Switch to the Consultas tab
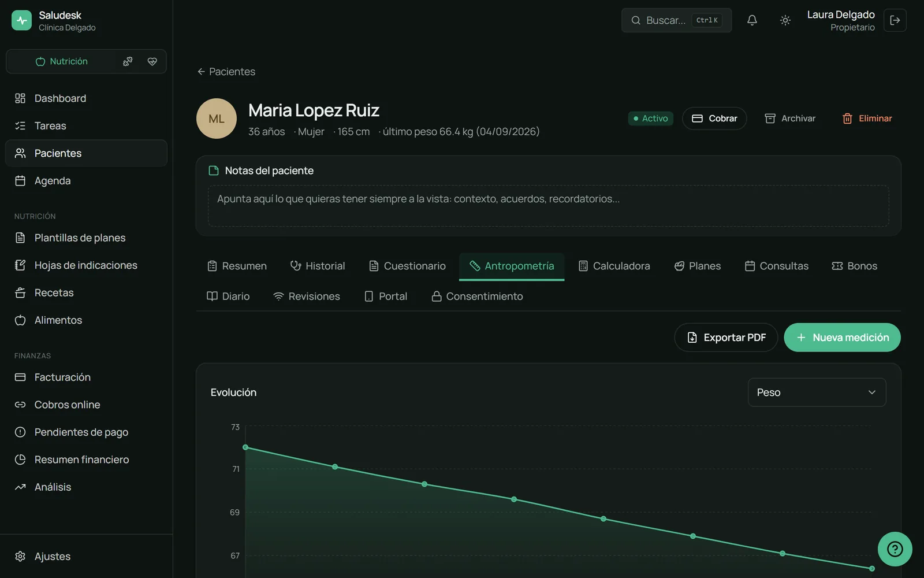924x578 pixels. click(x=777, y=266)
